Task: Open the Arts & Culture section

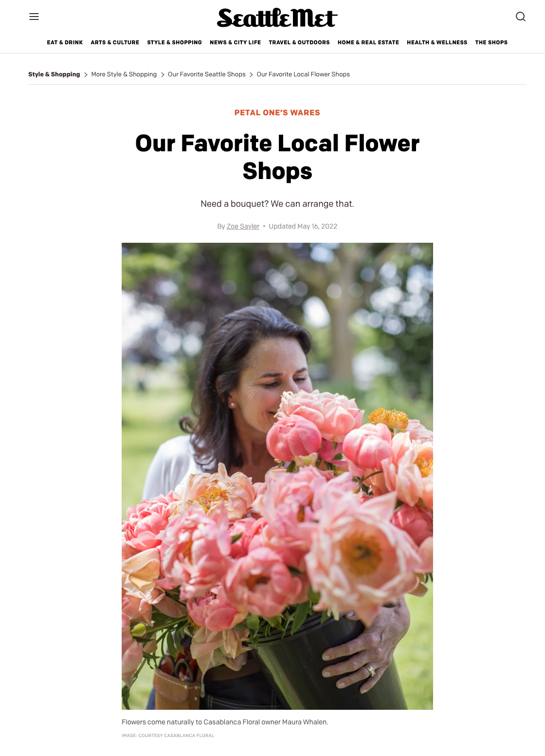Action: point(115,43)
